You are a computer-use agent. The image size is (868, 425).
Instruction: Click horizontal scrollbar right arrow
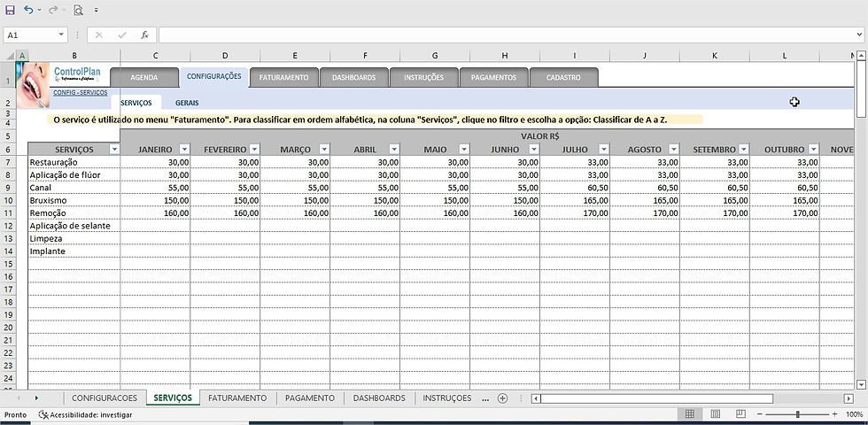[849, 398]
